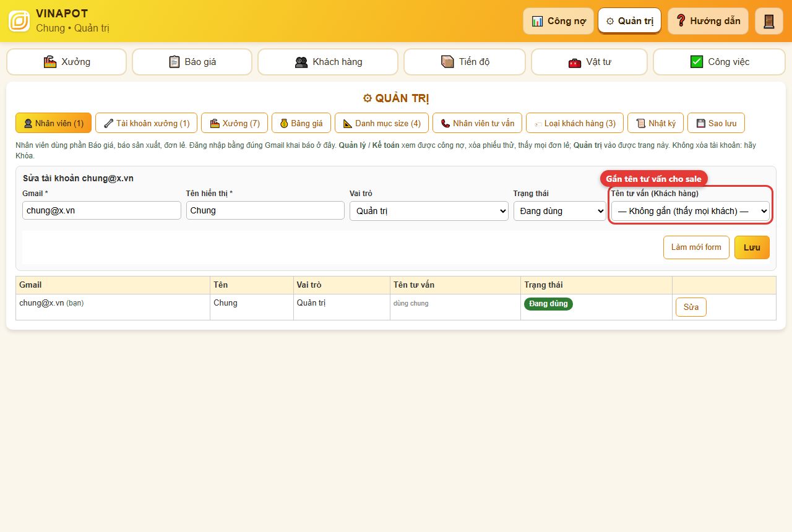Switch to Nhân viên tư vấn tab
The image size is (792, 532).
(x=478, y=123)
